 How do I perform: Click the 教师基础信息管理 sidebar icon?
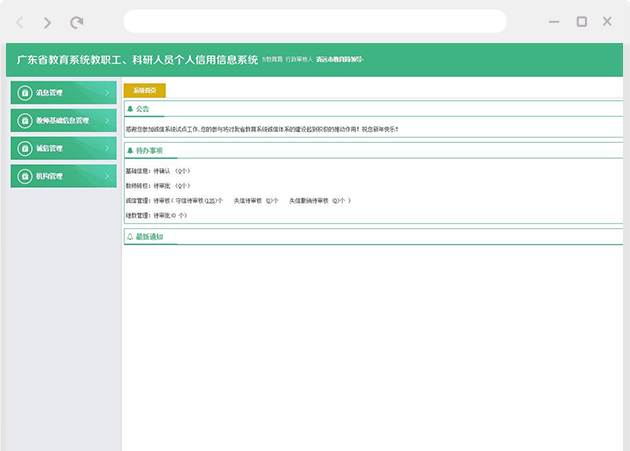point(24,120)
